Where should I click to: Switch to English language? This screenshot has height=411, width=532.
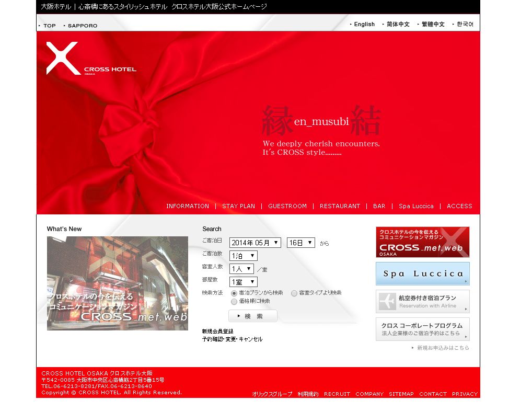click(x=364, y=24)
